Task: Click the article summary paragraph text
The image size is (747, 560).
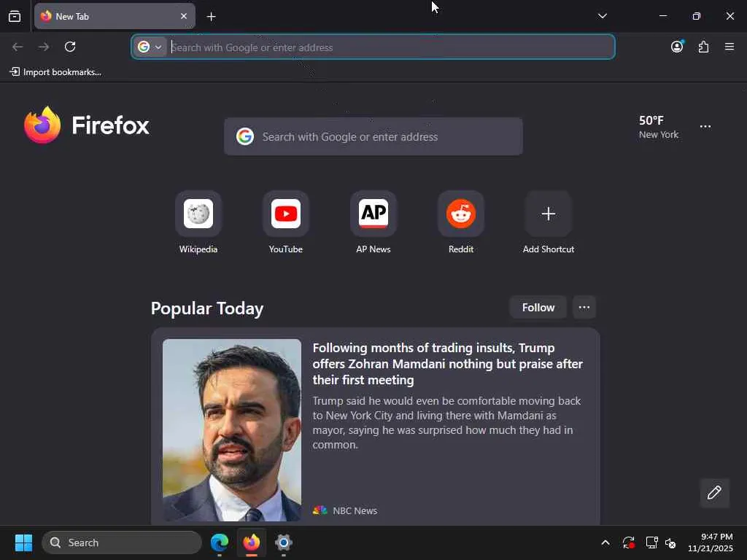Action: point(446,423)
